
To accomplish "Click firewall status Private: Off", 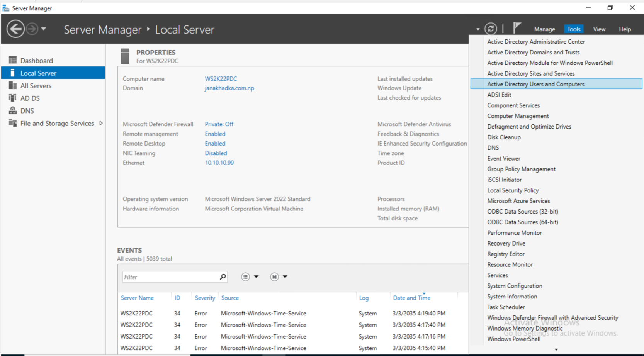I will point(219,124).
